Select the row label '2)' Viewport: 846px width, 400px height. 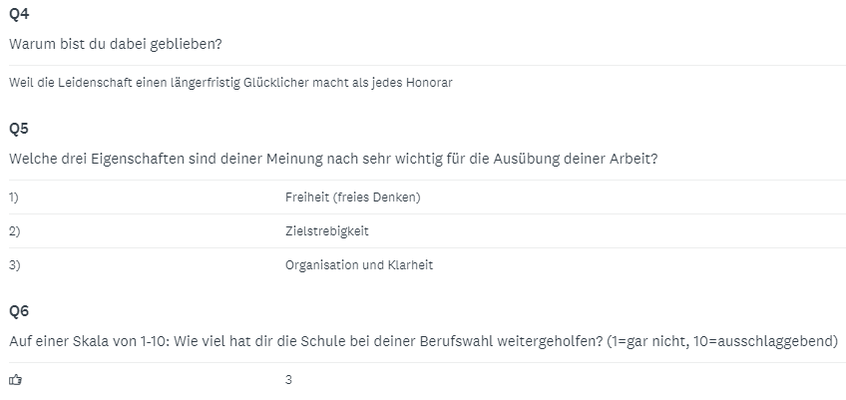(15, 231)
